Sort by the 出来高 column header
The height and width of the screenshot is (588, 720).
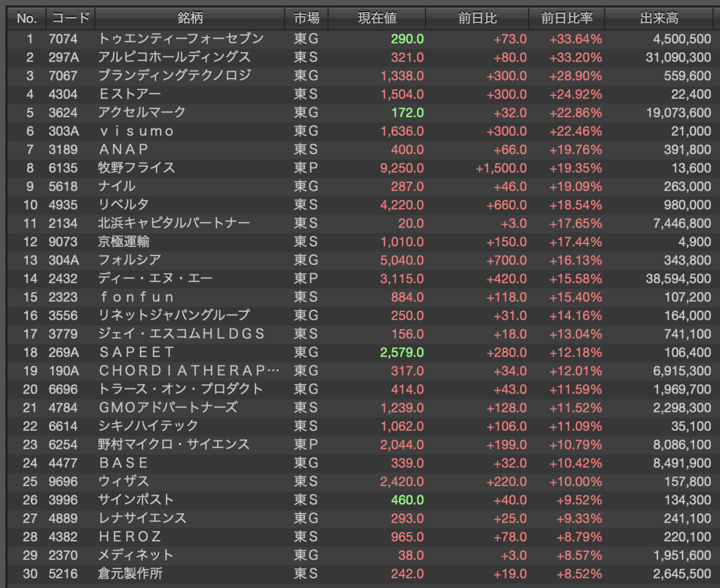click(659, 19)
